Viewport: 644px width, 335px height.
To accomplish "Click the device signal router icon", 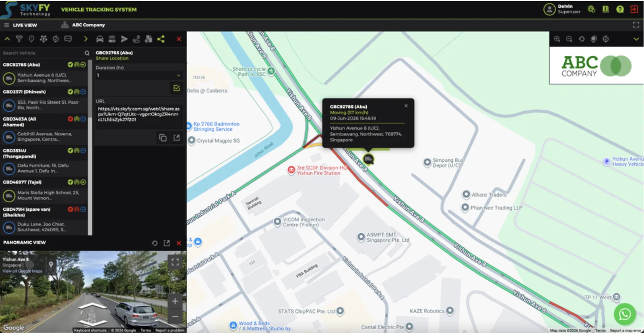I will [x=112, y=39].
